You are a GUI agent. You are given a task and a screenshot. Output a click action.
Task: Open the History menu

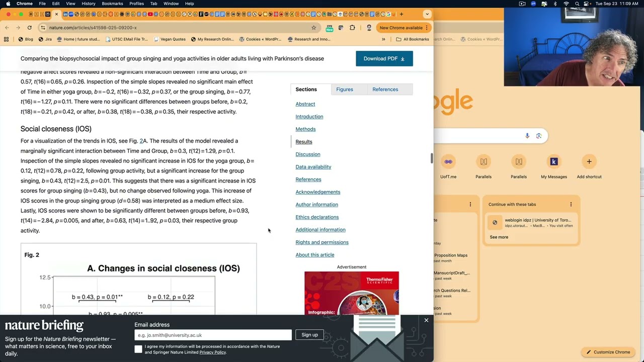tap(89, 4)
